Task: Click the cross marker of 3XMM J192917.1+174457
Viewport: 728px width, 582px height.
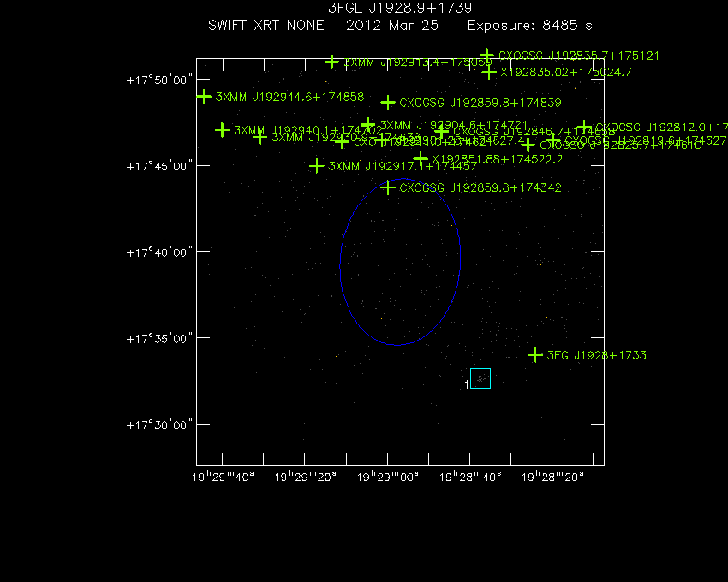Action: click(x=317, y=166)
